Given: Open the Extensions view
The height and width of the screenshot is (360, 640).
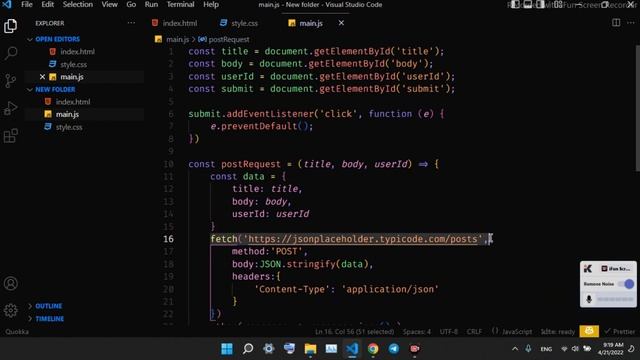Looking at the screenshot, I should [11, 136].
